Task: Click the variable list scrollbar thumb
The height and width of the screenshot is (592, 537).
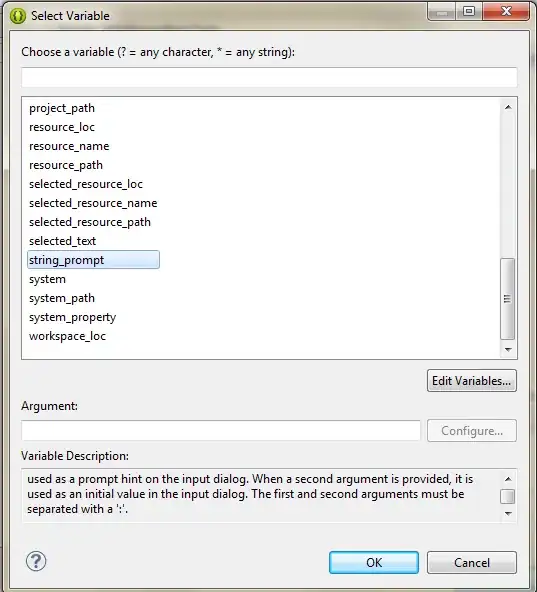Action: click(508, 299)
